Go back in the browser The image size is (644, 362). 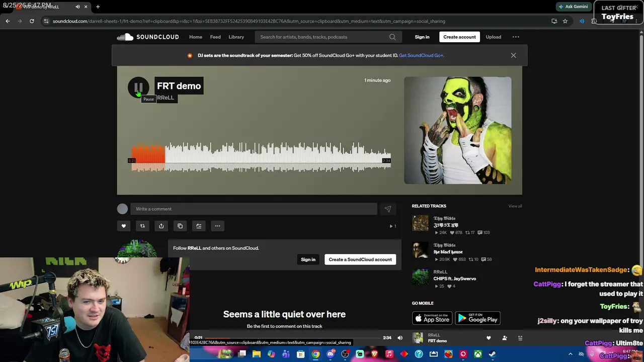point(8,21)
